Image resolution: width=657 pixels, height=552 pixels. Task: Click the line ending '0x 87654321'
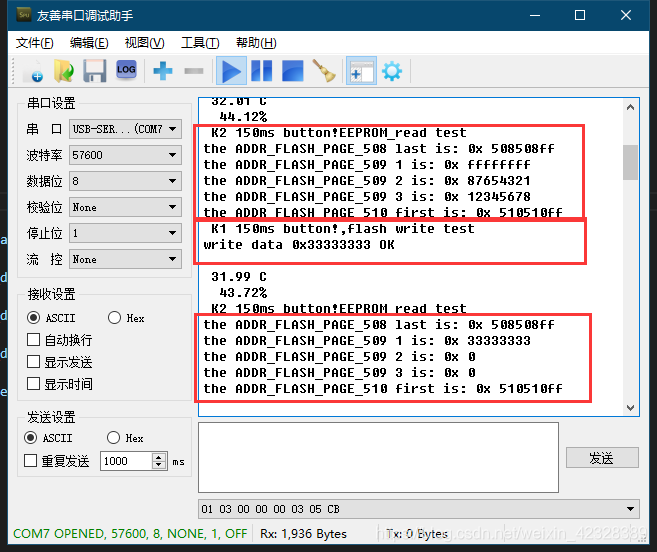(x=367, y=181)
